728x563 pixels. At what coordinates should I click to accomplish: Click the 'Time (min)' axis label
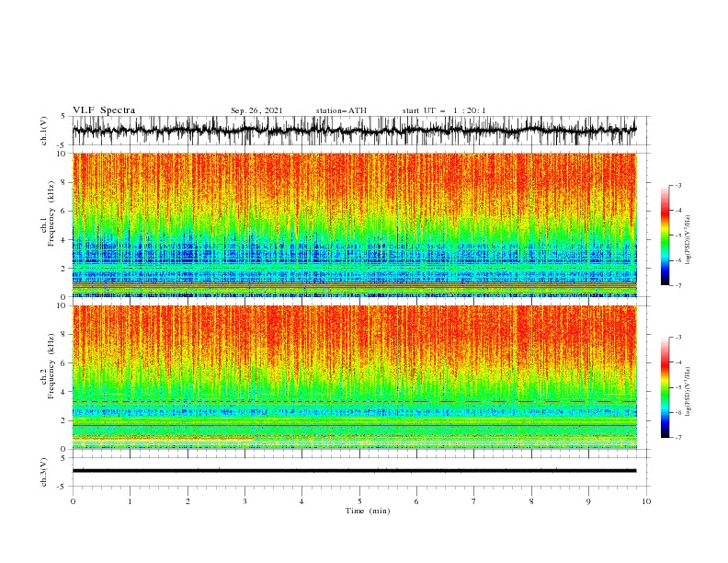(x=368, y=511)
